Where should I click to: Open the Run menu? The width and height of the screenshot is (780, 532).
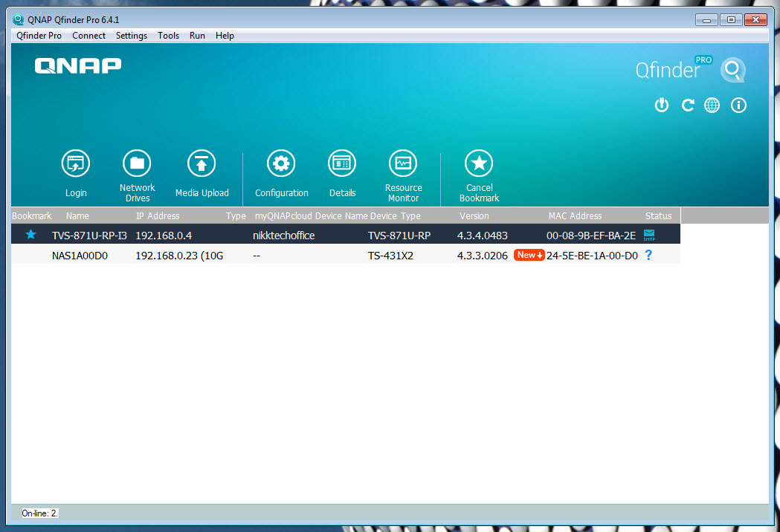[197, 36]
